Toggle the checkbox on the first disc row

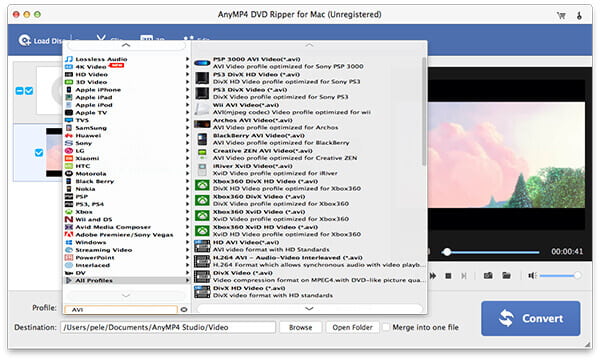coord(29,91)
